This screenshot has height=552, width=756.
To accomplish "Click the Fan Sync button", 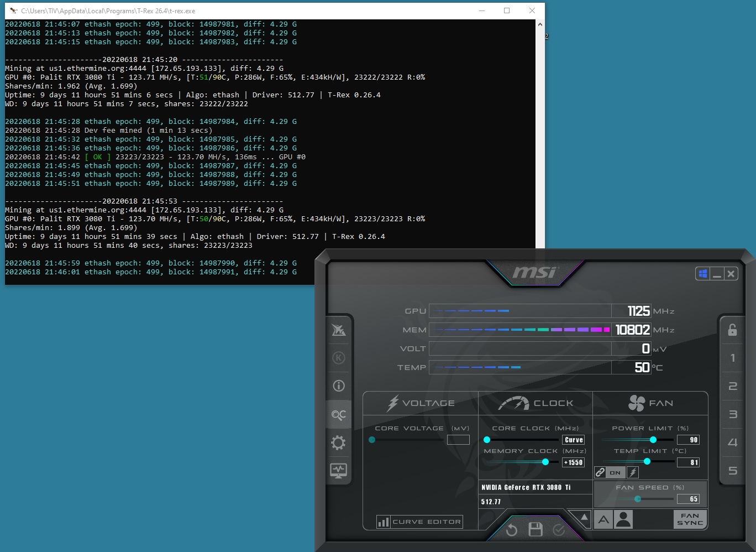I will pyautogui.click(x=690, y=519).
